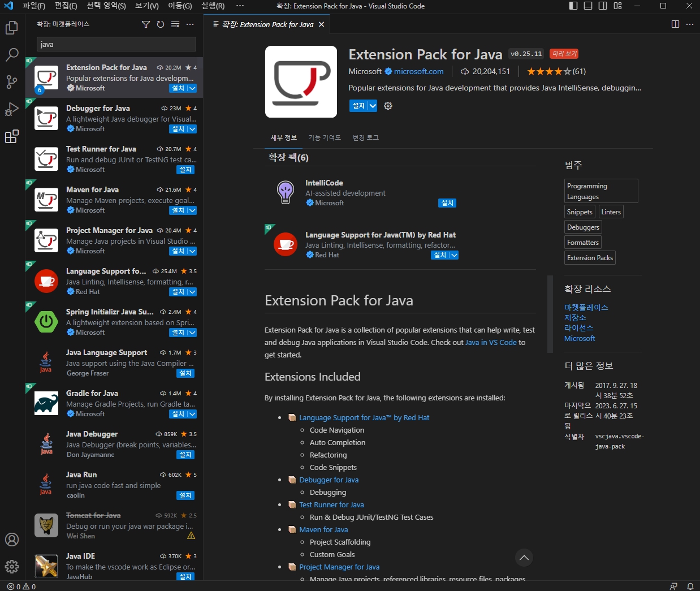Expand install dropdown for Debugger for Java
The height and width of the screenshot is (591, 700).
[192, 129]
